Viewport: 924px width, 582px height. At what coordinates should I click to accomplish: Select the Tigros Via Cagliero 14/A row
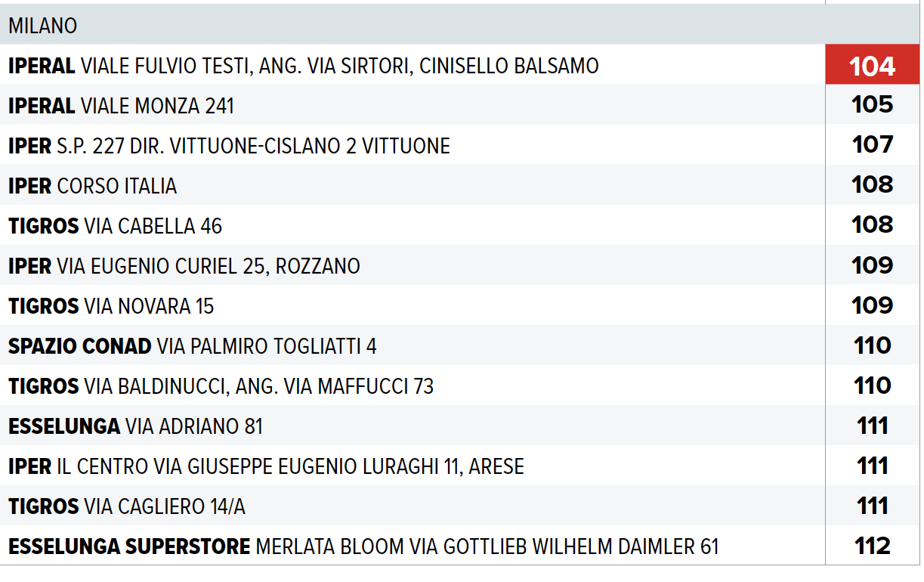[x=126, y=506]
